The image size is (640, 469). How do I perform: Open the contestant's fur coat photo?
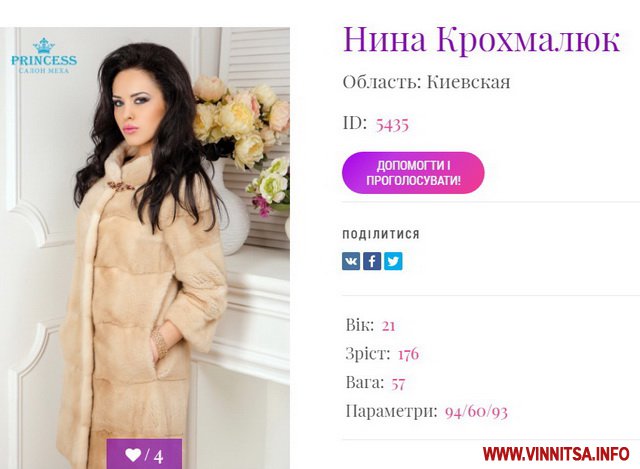(145, 248)
